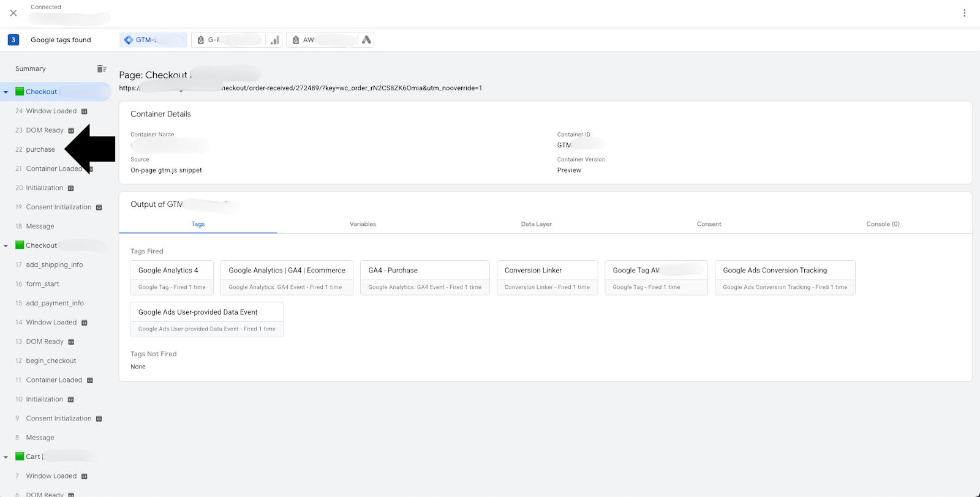Switch to the Variables tab
Image resolution: width=980 pixels, height=497 pixels.
[x=363, y=224]
